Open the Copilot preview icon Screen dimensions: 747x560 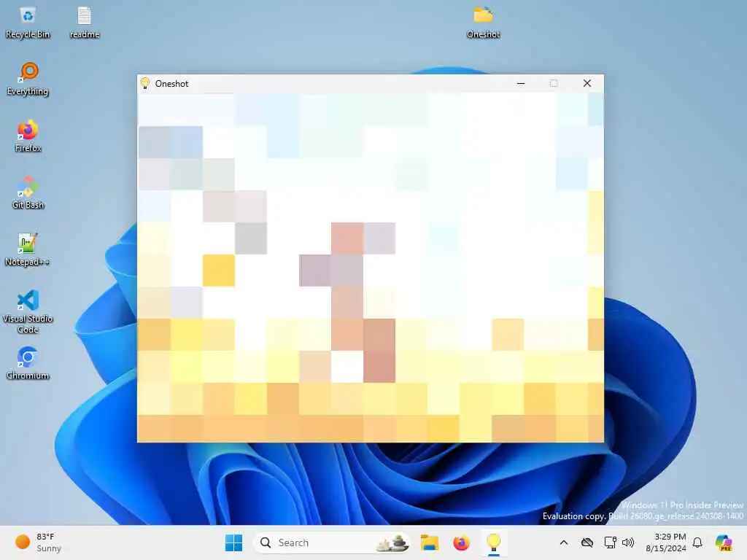pos(724,542)
